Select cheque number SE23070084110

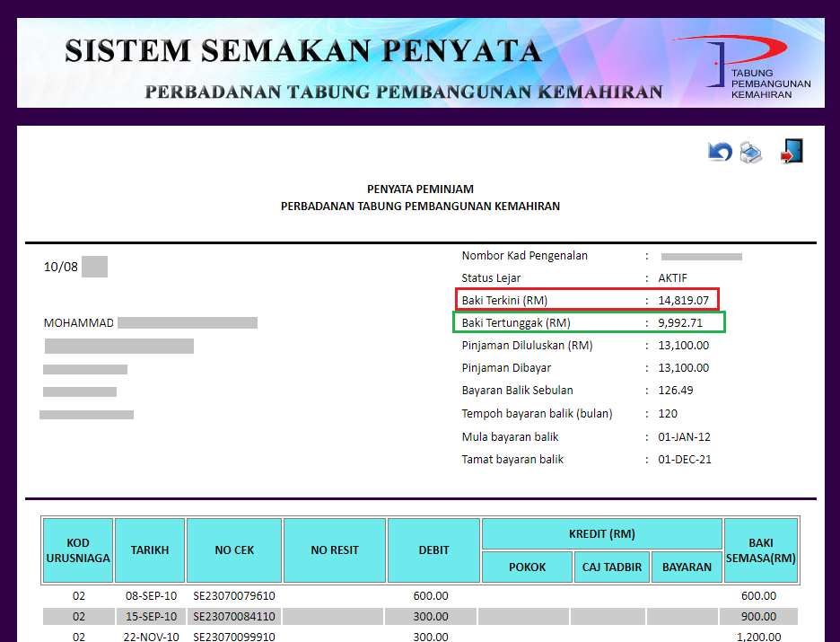click(234, 616)
